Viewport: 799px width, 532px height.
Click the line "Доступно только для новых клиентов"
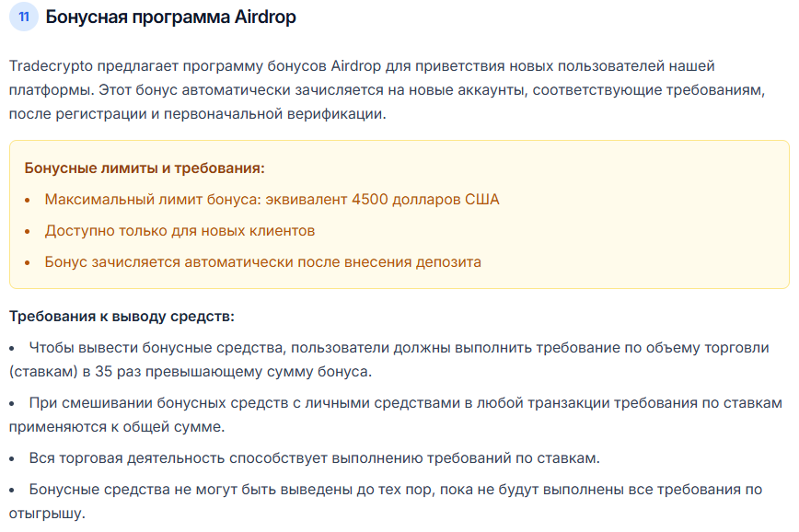179,230
